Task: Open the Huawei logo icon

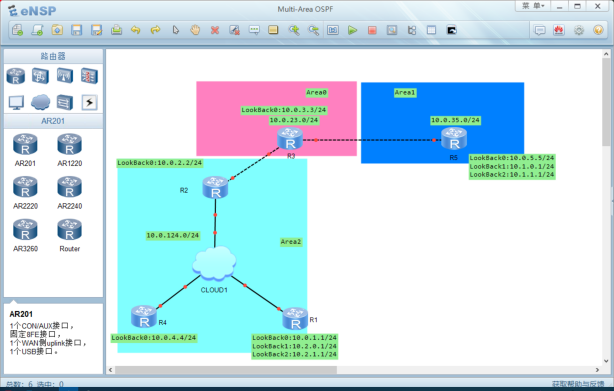Action: click(x=559, y=30)
